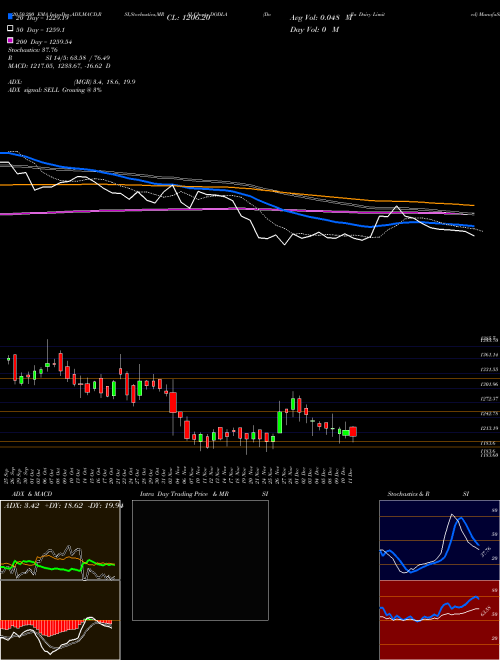Click the 'ADX signal: SELL' text line
Screen dimensions: 500x660
point(55,90)
